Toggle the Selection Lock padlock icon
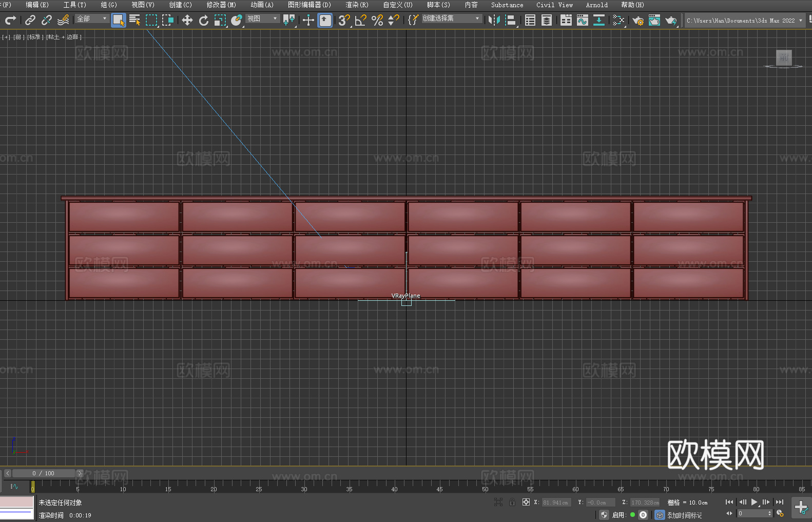Screen dimensions: 812x522 click(512, 502)
